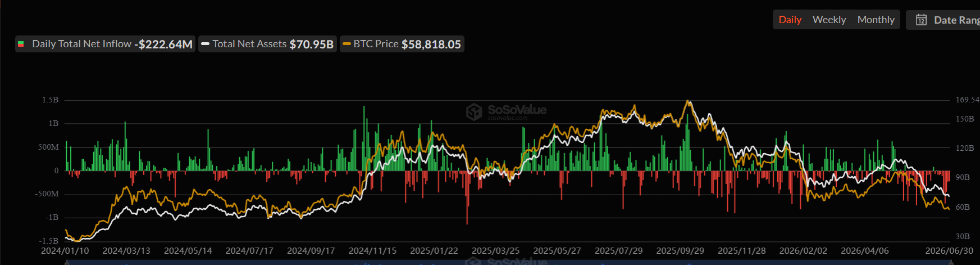Screen dimensions: 980x265
Task: Click the 60B right axis label
Action: tap(963, 207)
